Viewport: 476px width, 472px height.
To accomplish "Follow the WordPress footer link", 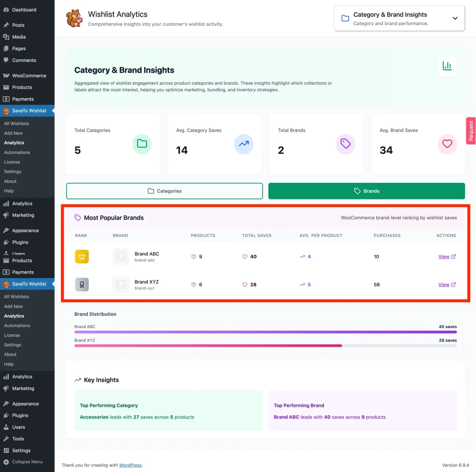I will pyautogui.click(x=130, y=465).
